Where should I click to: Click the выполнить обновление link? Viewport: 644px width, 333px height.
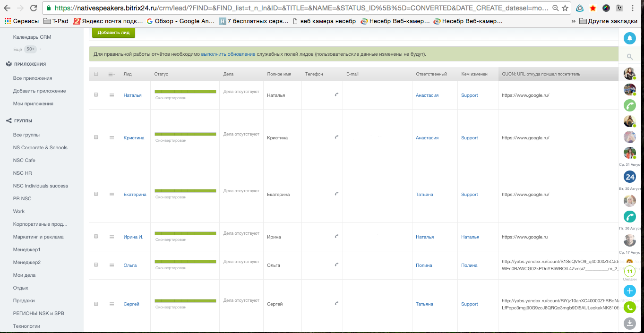(228, 54)
